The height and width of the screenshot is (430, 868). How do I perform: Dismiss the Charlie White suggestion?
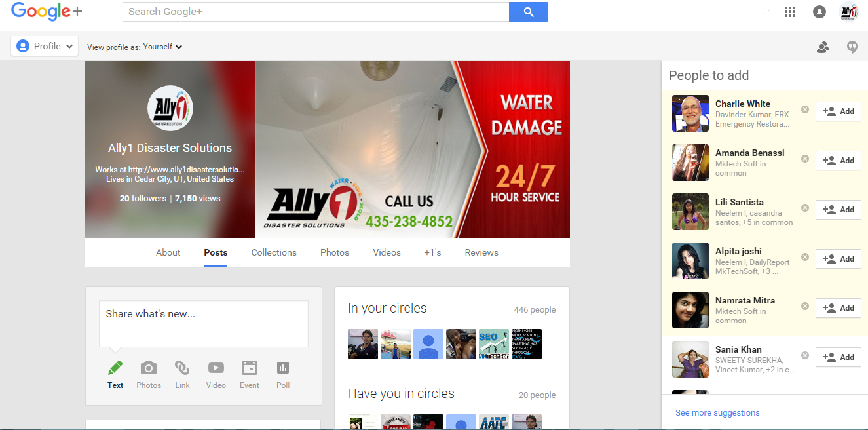coord(805,109)
